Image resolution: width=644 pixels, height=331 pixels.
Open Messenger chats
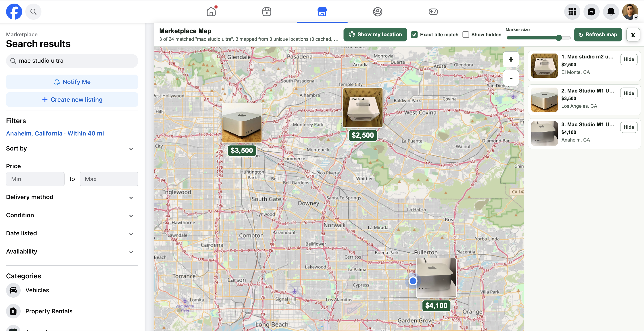coord(592,11)
